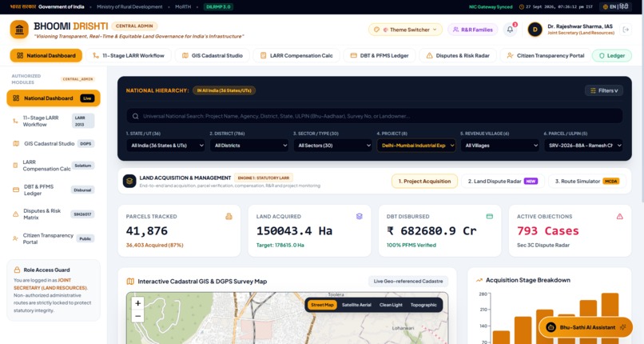The height and width of the screenshot is (344, 644).
Task: Click the sidebar Citizen Transparency Portal icon
Action: coord(15,238)
